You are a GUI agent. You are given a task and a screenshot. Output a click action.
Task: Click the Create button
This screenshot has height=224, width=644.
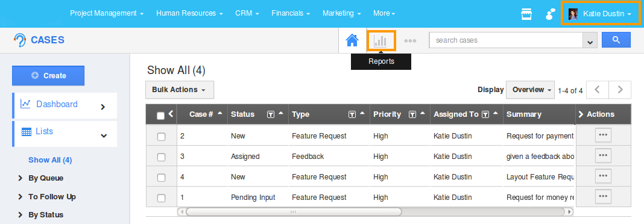pyautogui.click(x=48, y=75)
